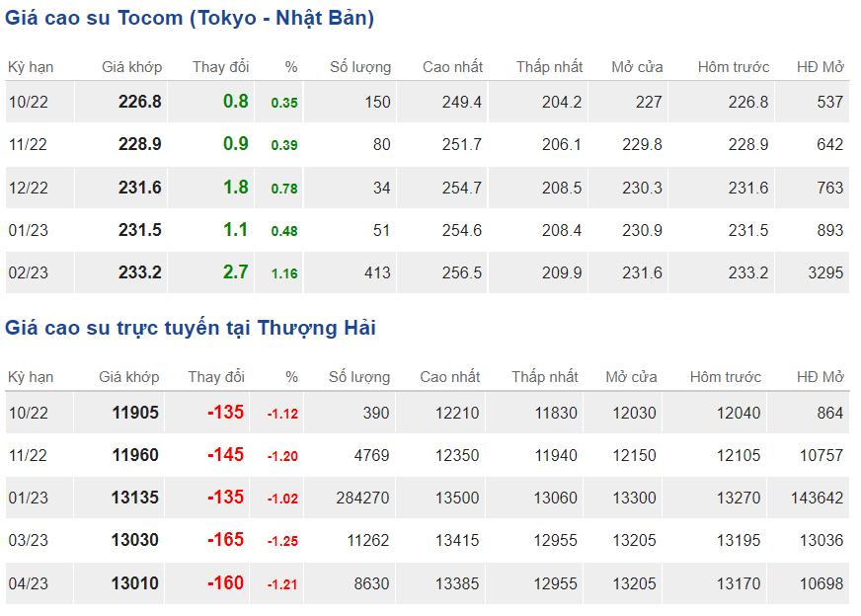Sort Tocom table by Kỳ hạn header

31,67
